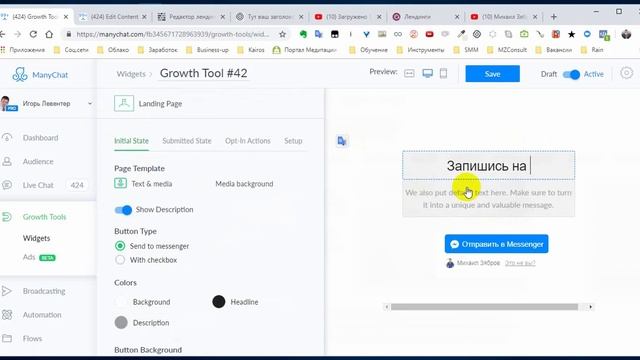Click the Live Chat bubble icon
Image resolution: width=640 pixels, height=360 pixels.
[7, 185]
